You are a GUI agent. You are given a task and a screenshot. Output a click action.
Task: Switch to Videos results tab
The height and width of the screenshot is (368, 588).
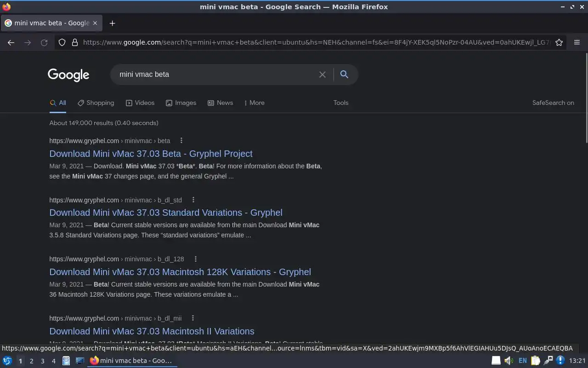tap(140, 103)
